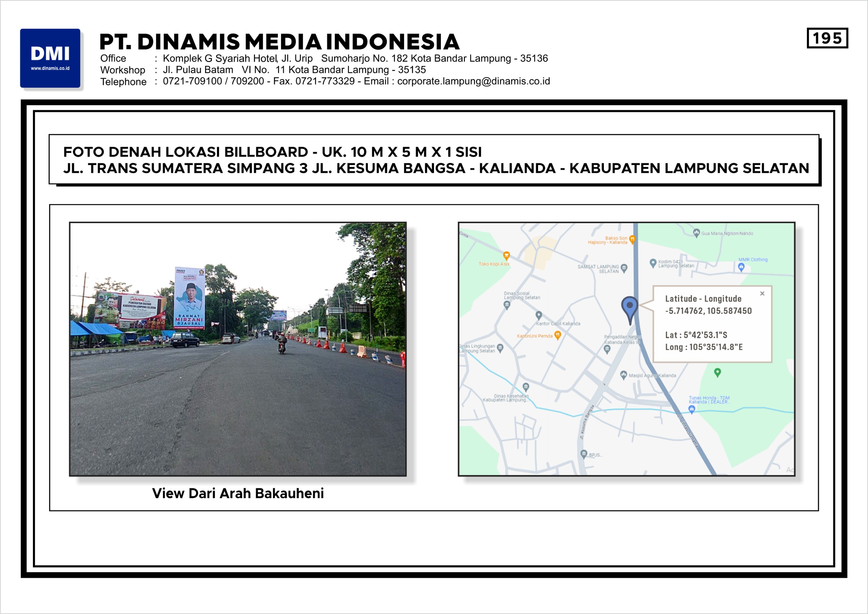This screenshot has height=614, width=868.
Task: Select the MMR Clothing shop pin
Action: (x=741, y=267)
